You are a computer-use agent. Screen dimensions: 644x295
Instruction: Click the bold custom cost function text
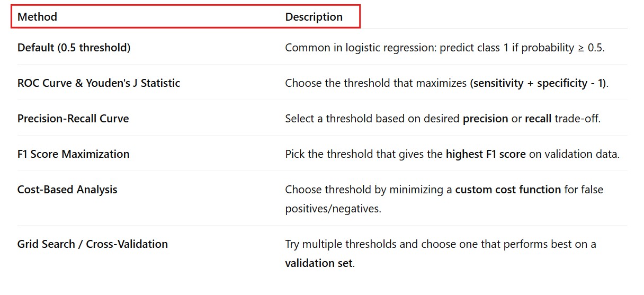pyautogui.click(x=508, y=190)
